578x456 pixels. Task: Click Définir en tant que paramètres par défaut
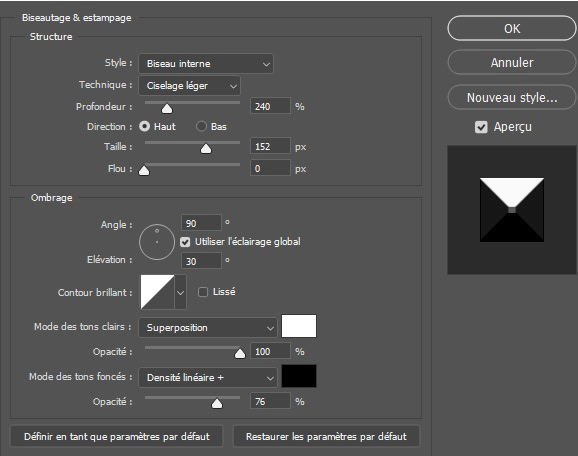coord(116,436)
